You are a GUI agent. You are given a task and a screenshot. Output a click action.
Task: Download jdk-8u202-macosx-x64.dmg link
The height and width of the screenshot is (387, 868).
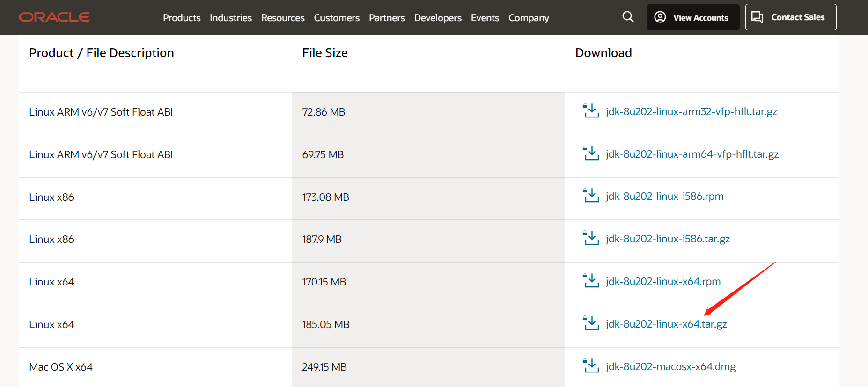[671, 366]
